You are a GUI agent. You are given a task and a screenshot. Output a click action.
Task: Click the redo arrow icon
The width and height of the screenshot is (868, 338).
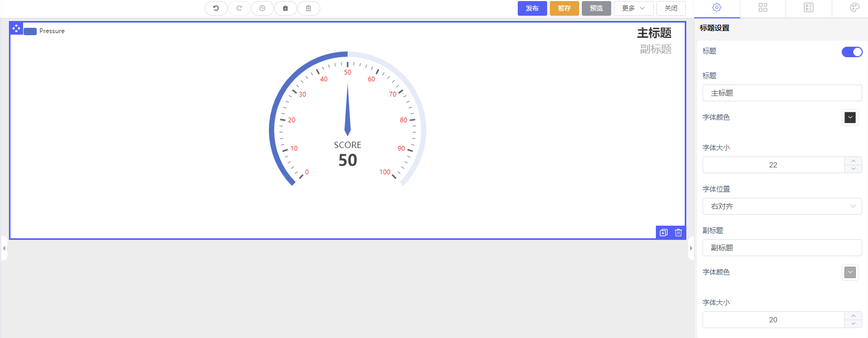239,8
